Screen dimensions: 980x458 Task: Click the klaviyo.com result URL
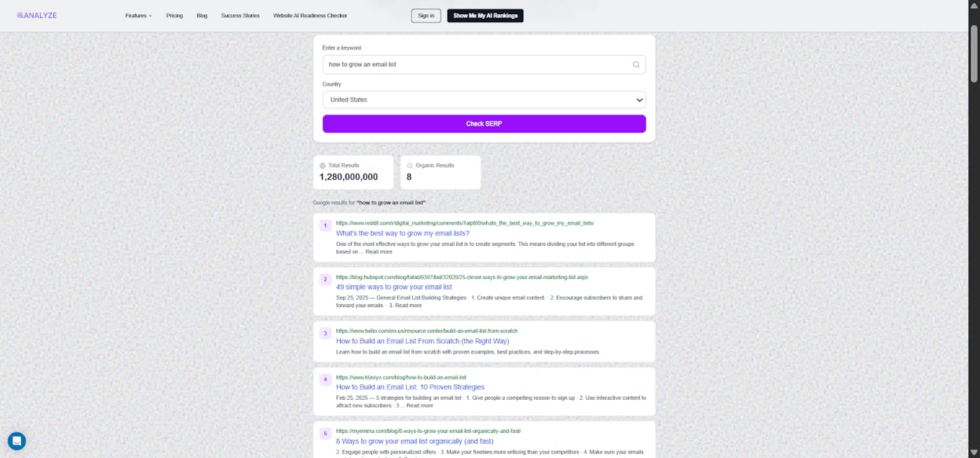[x=401, y=377]
